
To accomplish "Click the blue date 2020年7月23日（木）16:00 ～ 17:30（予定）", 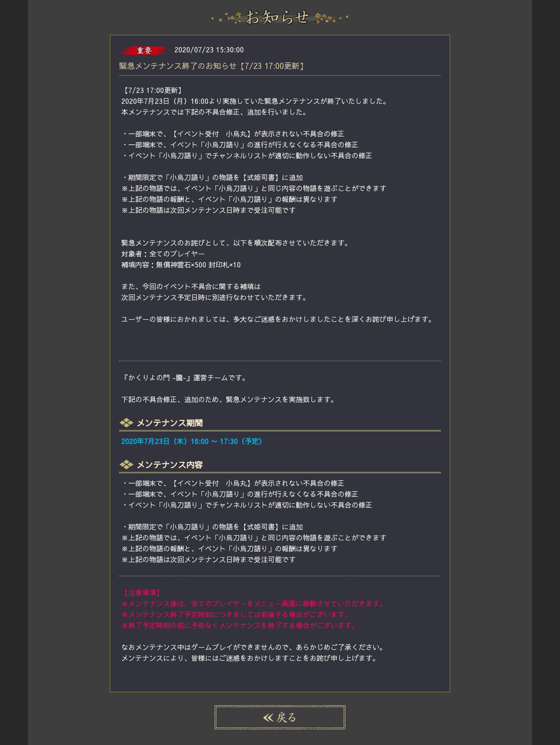I will click(x=193, y=441).
